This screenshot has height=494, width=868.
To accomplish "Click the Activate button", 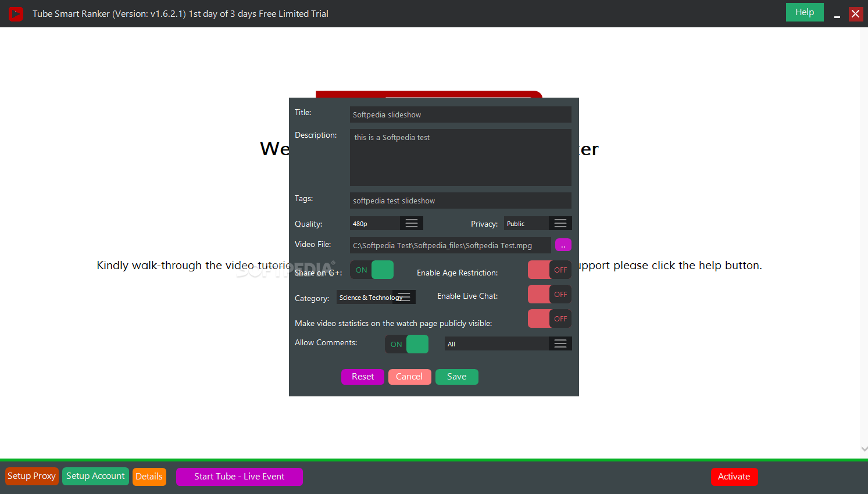I will (x=734, y=477).
